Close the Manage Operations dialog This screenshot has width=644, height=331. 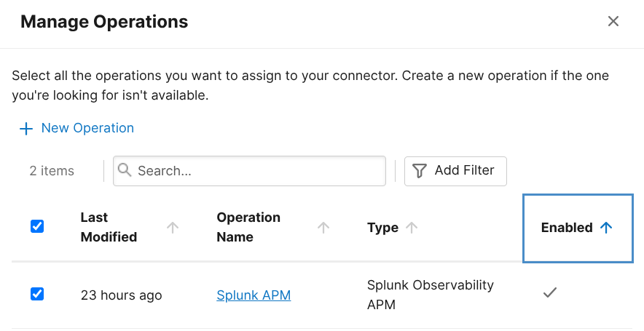(x=613, y=21)
